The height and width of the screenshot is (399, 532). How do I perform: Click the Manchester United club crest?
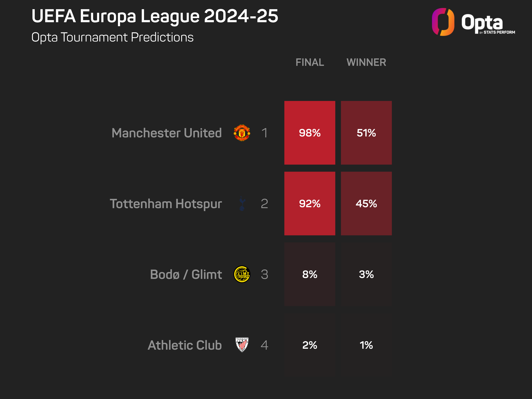242,133
